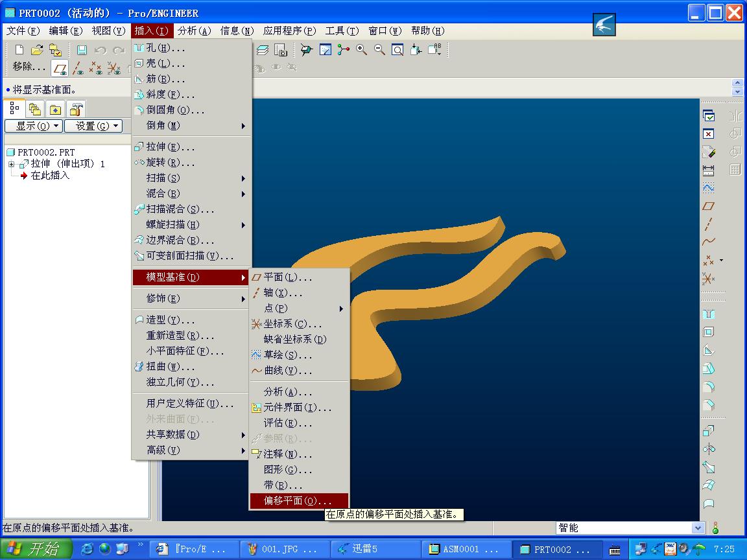Screen dimensions: 747x560
Task: Click the revolve tool in right toolbar
Action: point(708,449)
